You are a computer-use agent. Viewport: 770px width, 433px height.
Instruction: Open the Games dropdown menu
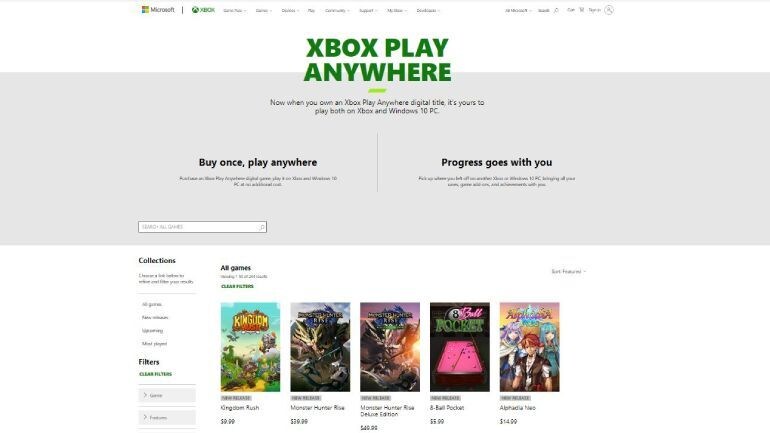pos(263,10)
